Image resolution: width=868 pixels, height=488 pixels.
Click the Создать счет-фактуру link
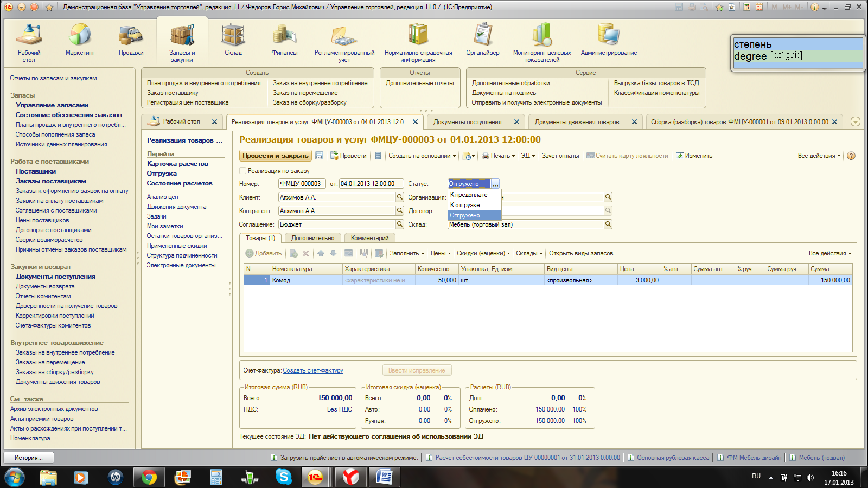[x=313, y=370]
